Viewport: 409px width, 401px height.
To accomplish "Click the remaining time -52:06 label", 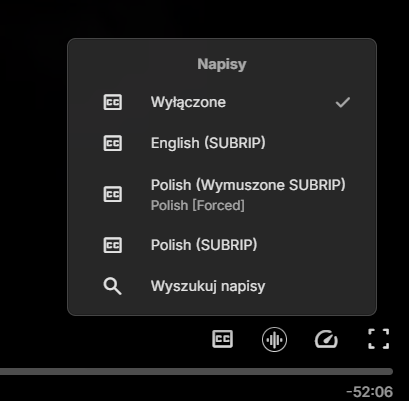I will pyautogui.click(x=369, y=391).
